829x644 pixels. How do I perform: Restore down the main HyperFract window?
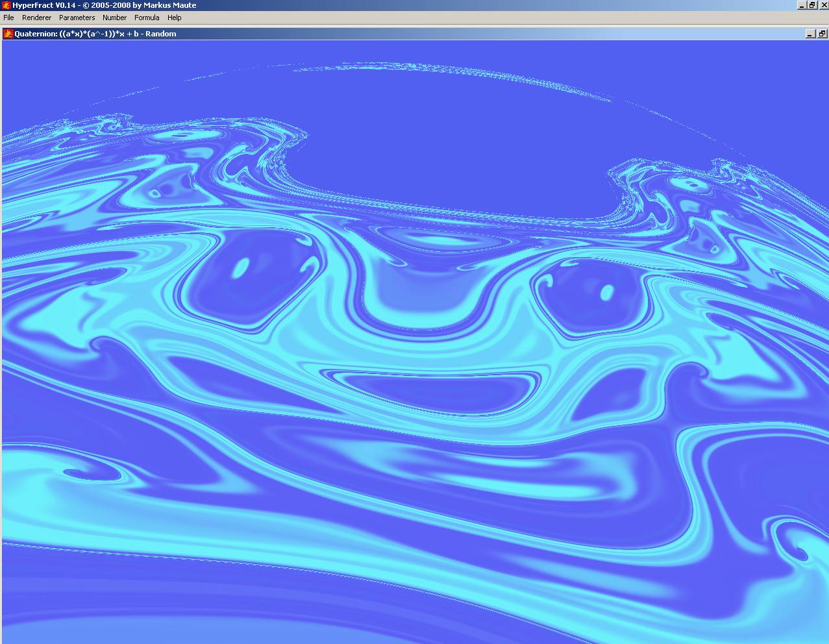click(x=812, y=5)
